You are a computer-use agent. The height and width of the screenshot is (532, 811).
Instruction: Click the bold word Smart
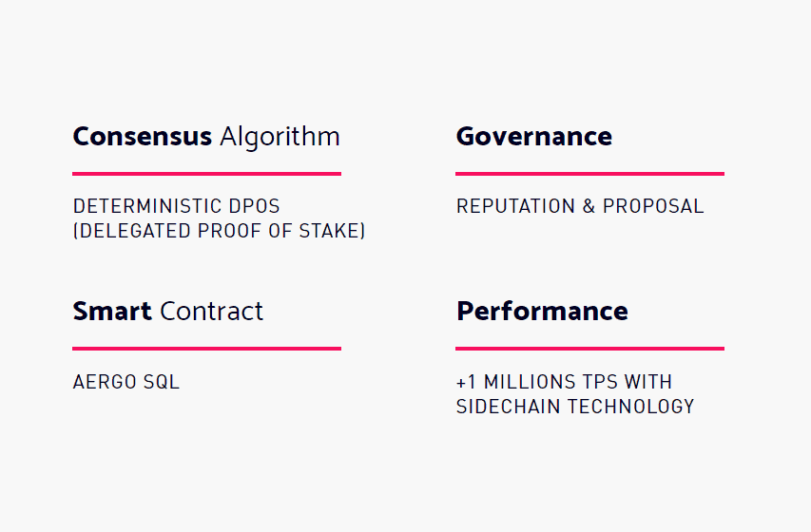click(112, 312)
